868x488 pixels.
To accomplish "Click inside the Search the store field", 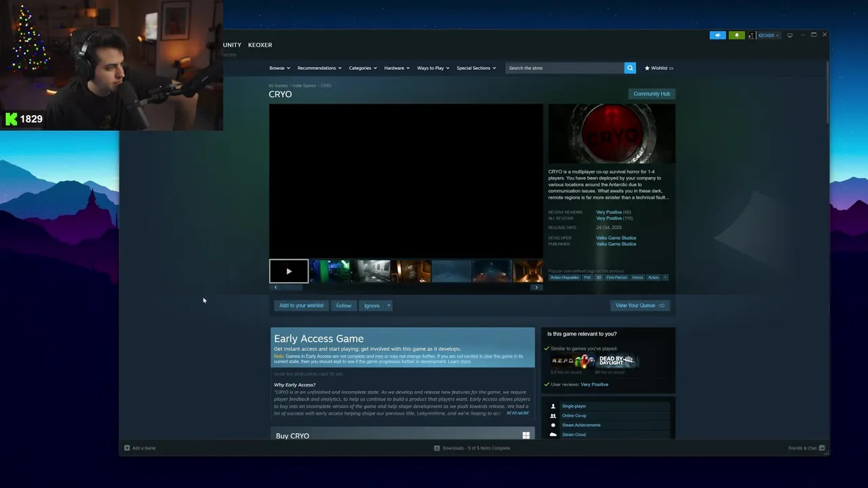I will pyautogui.click(x=565, y=68).
